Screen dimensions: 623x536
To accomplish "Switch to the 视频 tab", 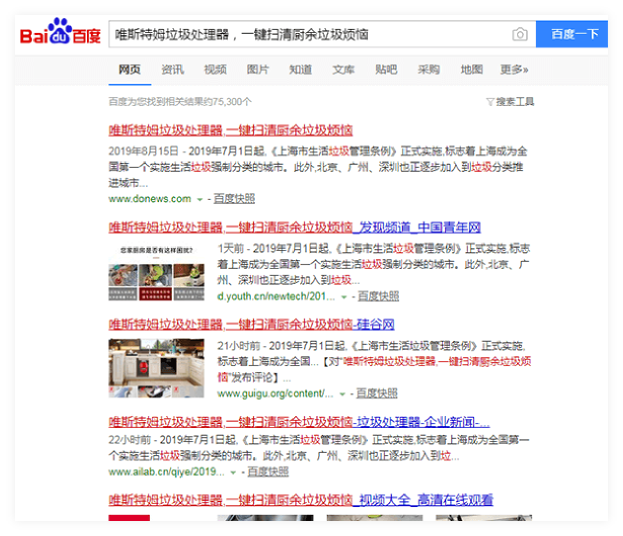I will 215,70.
